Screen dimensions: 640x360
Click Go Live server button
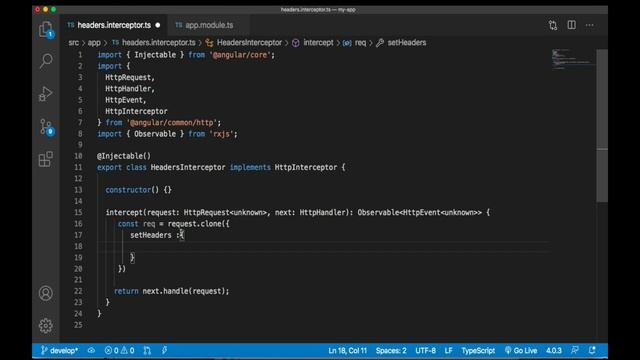tap(521, 351)
